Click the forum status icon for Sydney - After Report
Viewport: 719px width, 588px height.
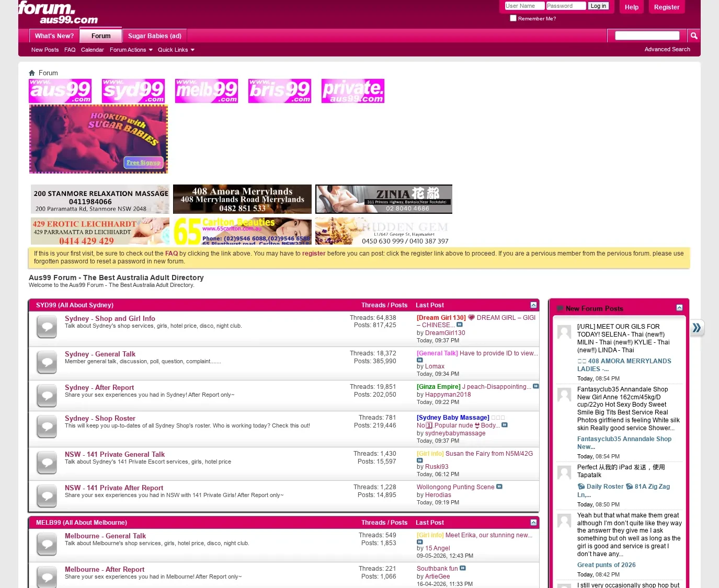tap(47, 396)
